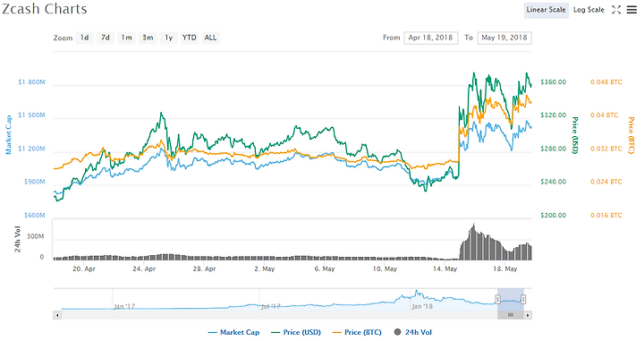Click the 0.048 BTC axis label

coord(606,82)
